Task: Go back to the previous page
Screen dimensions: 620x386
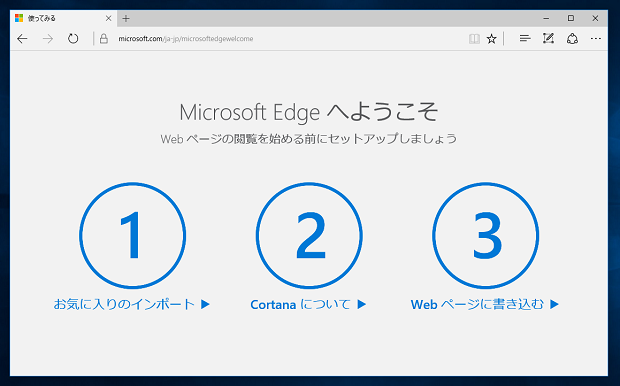Action: (x=22, y=39)
